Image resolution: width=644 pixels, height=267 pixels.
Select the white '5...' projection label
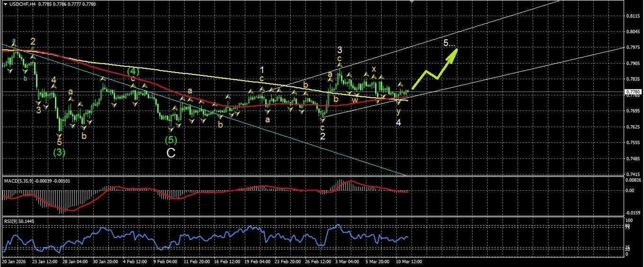click(x=449, y=43)
